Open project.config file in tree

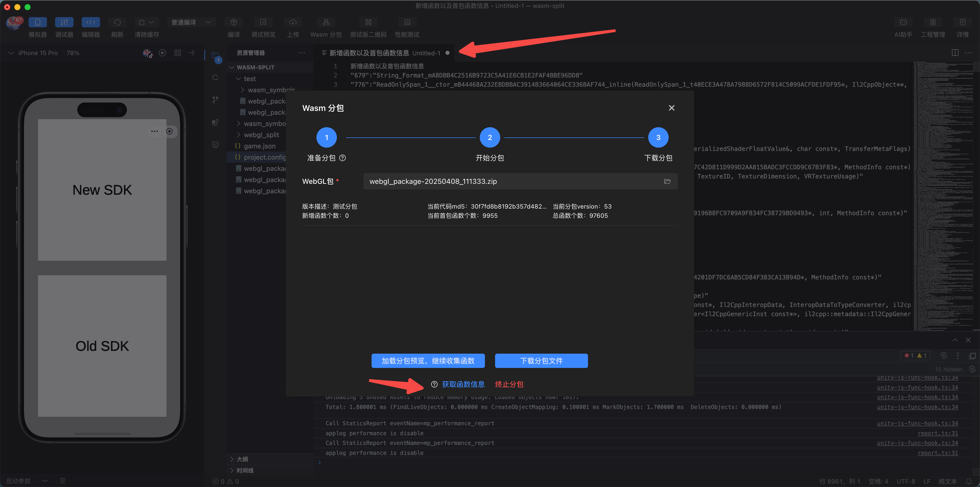(264, 157)
